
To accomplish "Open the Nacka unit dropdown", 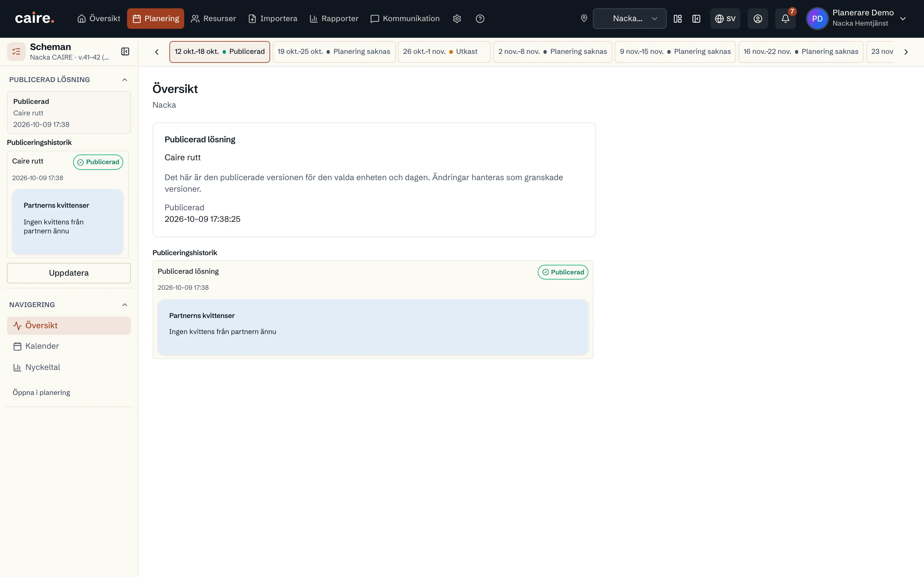I will point(629,19).
